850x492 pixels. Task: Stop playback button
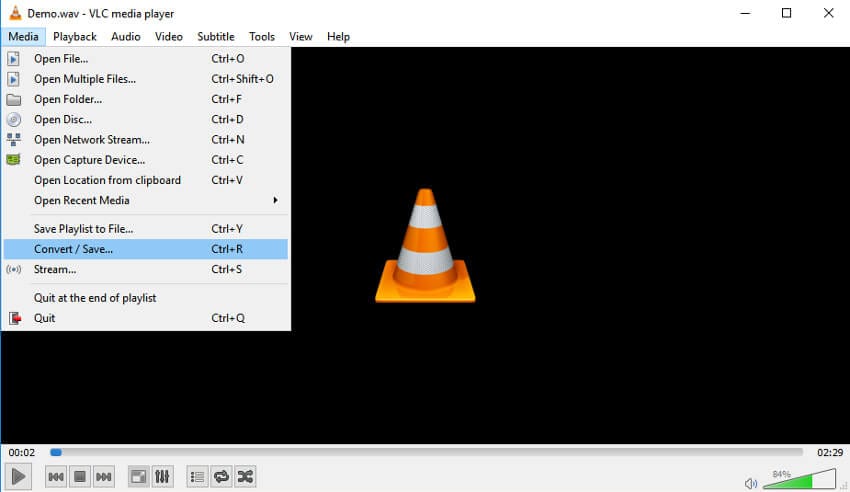pyautogui.click(x=80, y=477)
